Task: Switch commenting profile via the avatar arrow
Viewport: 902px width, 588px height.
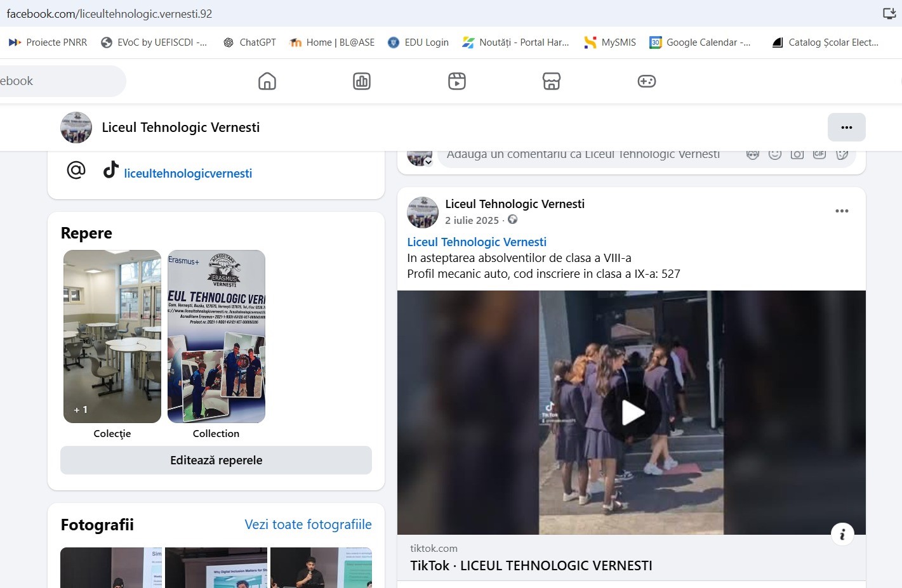Action: 428,162
